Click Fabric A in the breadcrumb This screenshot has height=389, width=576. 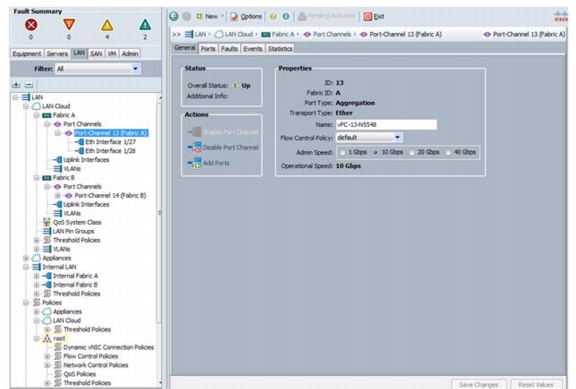click(x=278, y=34)
